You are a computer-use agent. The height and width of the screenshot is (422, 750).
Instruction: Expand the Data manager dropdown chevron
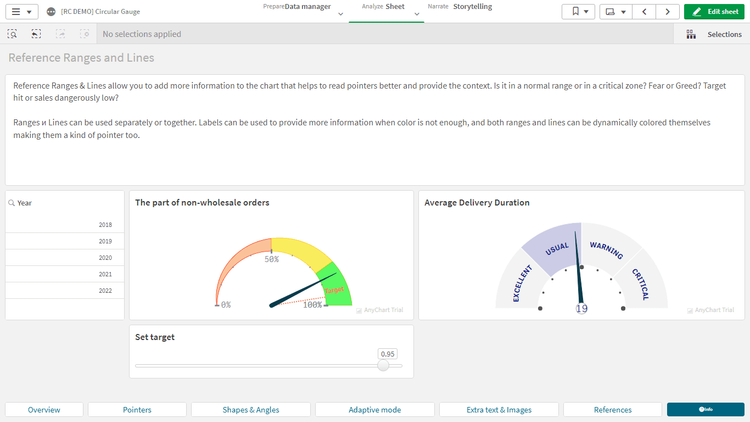pyautogui.click(x=341, y=14)
